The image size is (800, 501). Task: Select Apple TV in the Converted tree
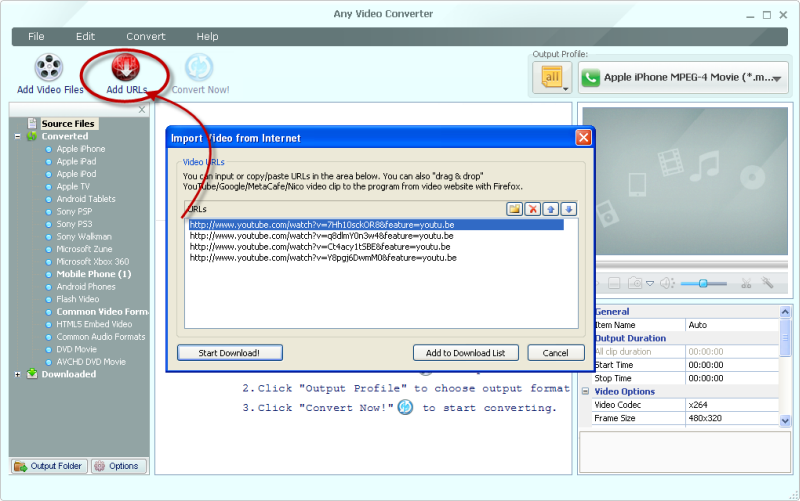coord(73,187)
